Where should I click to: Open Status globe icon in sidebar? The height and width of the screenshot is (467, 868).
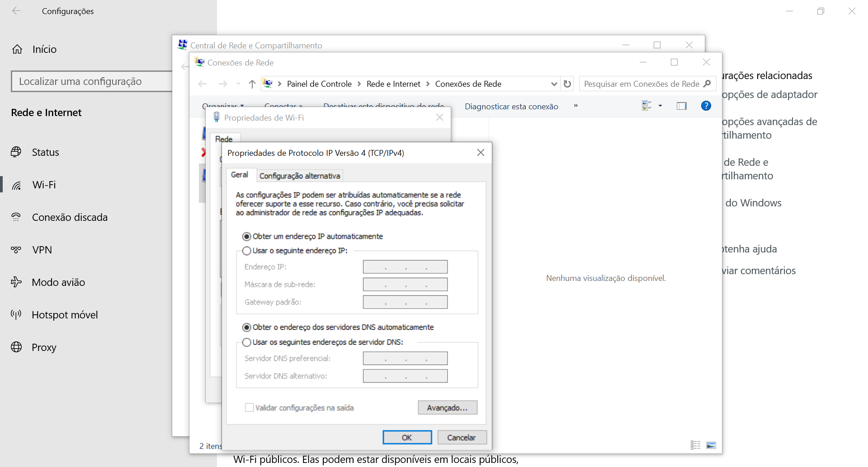pyautogui.click(x=16, y=152)
